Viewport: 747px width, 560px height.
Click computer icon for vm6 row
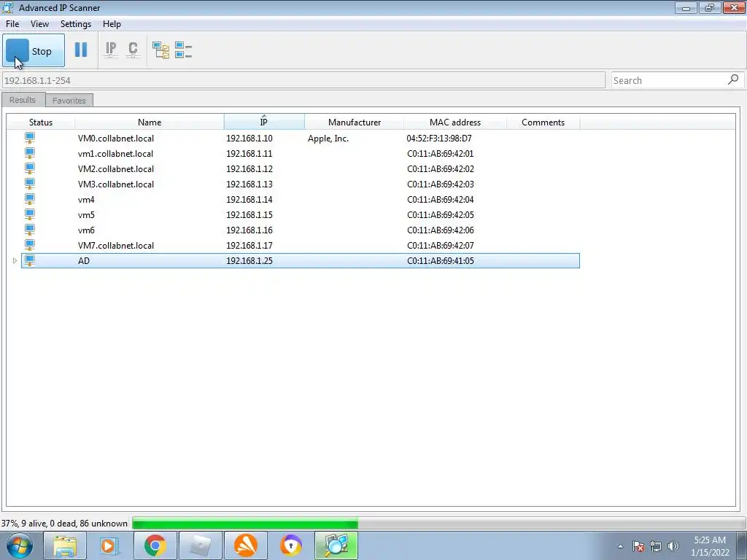pyautogui.click(x=29, y=230)
